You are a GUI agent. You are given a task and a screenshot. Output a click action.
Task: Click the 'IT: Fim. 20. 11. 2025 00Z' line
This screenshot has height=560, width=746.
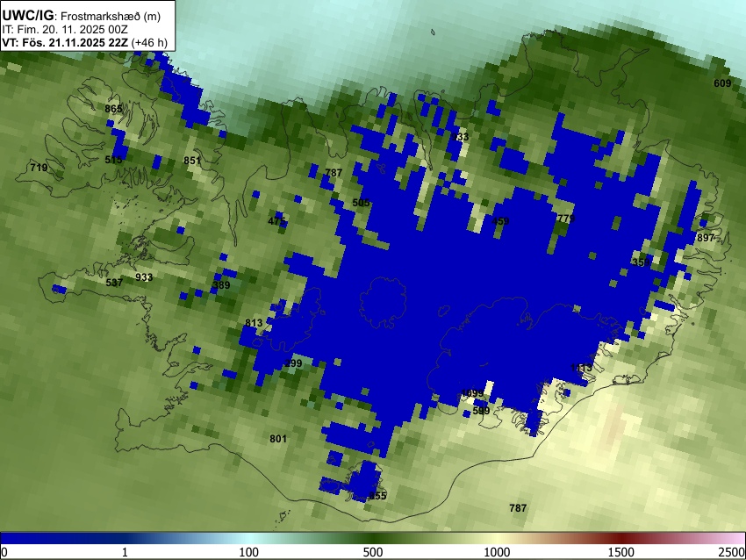(x=65, y=30)
